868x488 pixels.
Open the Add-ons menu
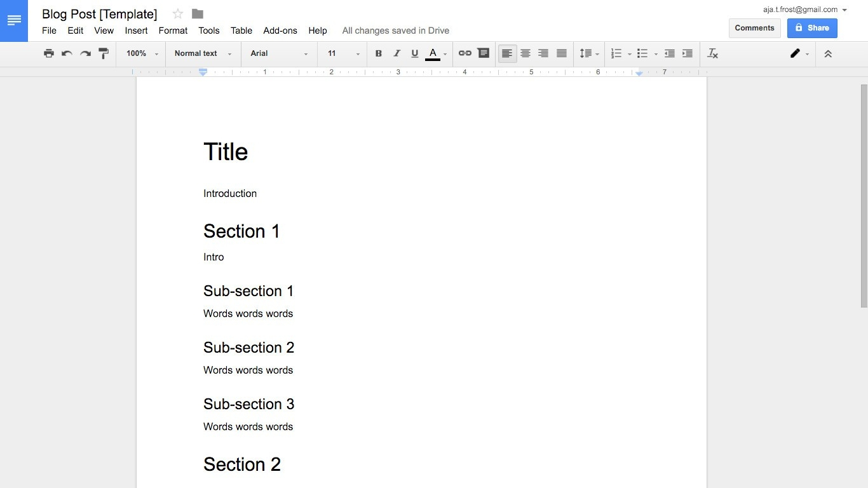(x=280, y=30)
